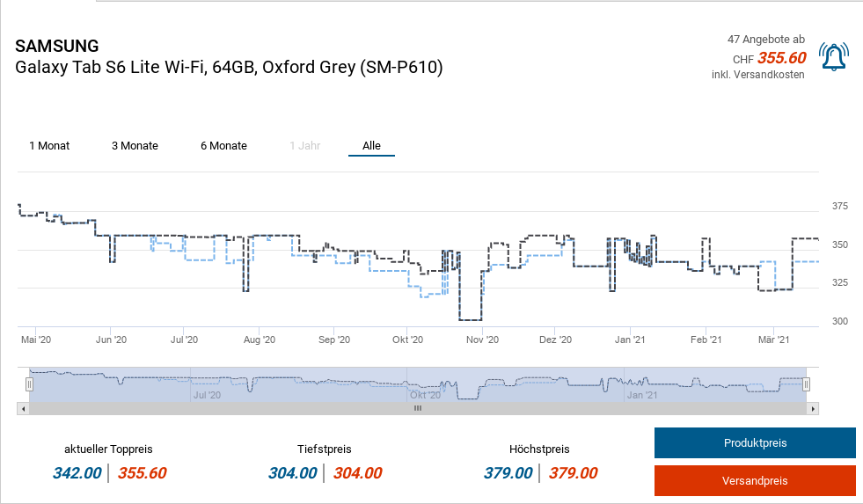
Task: Click the price alert bell icon
Action: 831,57
